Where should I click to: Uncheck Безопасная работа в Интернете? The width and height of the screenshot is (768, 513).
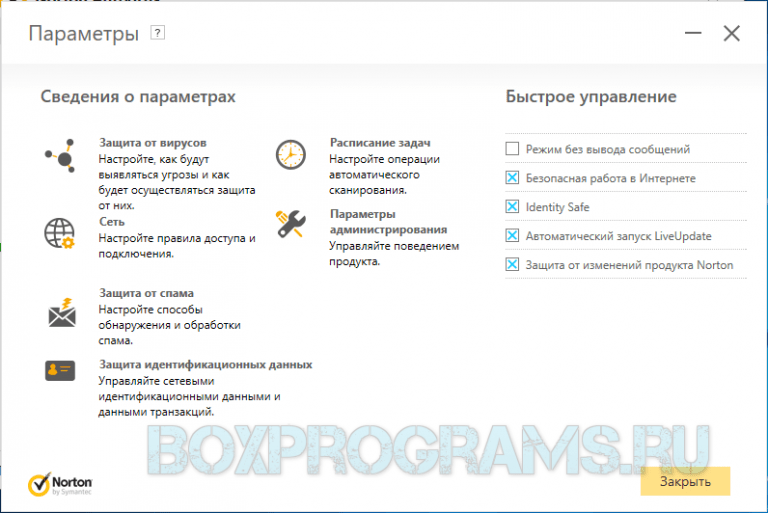512,177
